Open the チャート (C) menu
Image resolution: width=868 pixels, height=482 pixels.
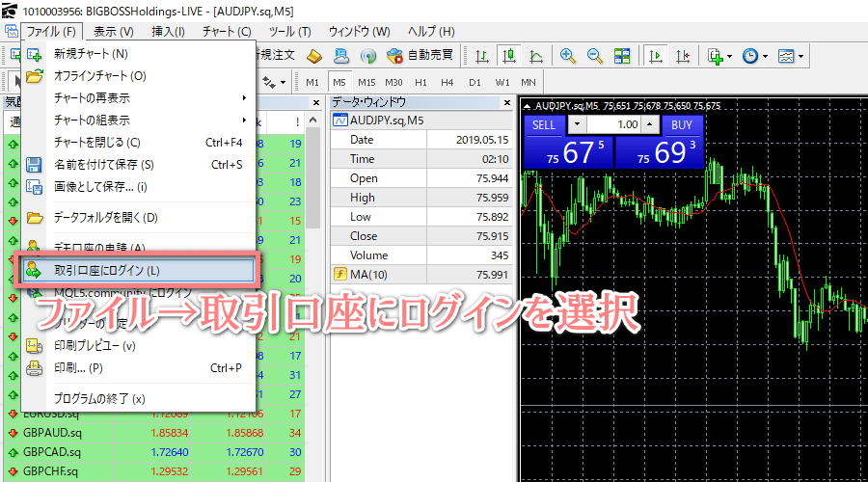click(227, 32)
